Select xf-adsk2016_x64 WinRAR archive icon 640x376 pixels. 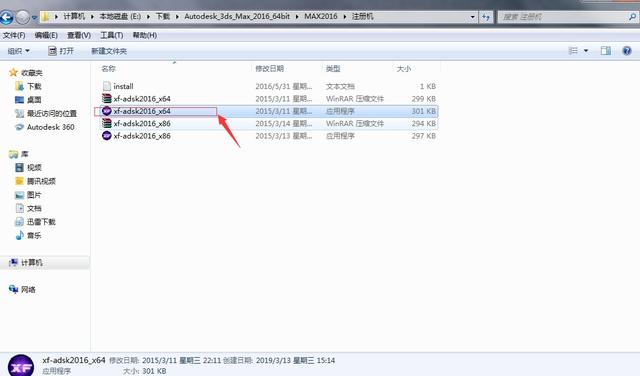coord(107,98)
